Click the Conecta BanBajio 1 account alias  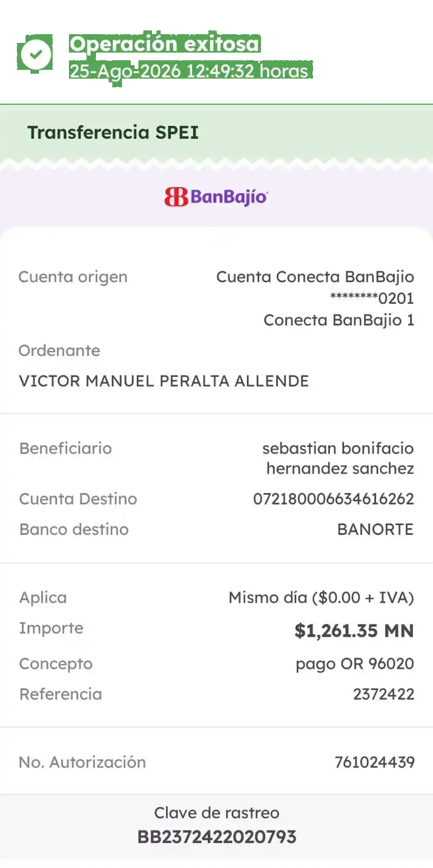339,320
